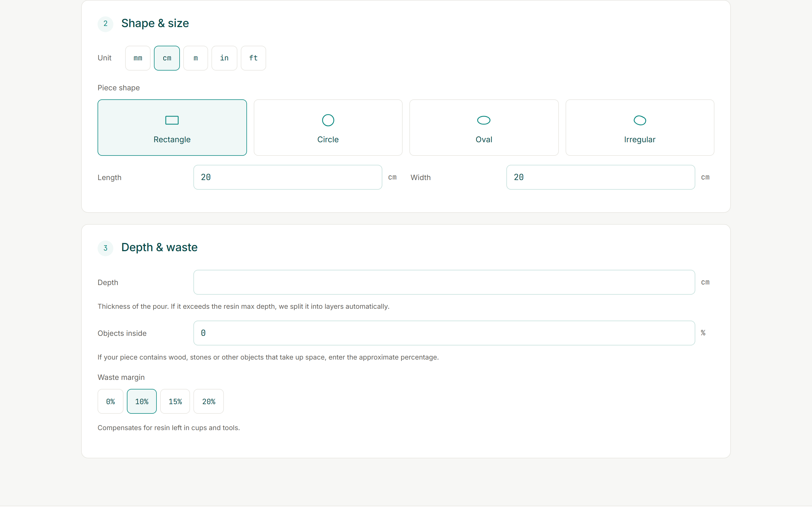Pick the Oval shape icon

tap(484, 120)
